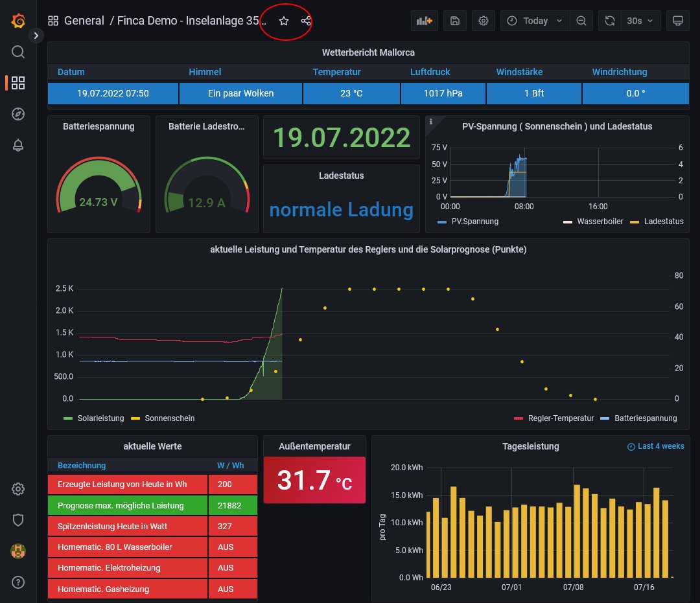Open the Dashboards grid icon in sidebar
Image resolution: width=700 pixels, height=603 pixels.
pos(18,83)
